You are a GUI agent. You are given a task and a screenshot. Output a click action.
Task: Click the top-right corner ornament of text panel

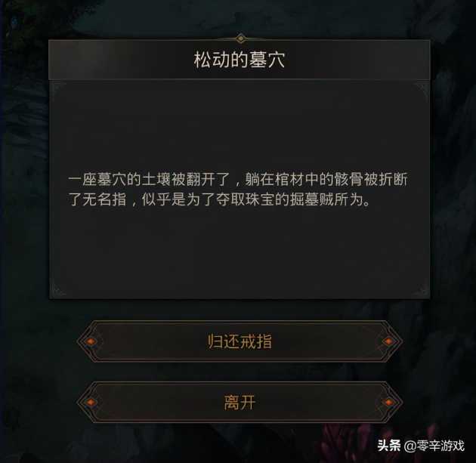pyautogui.click(x=422, y=90)
